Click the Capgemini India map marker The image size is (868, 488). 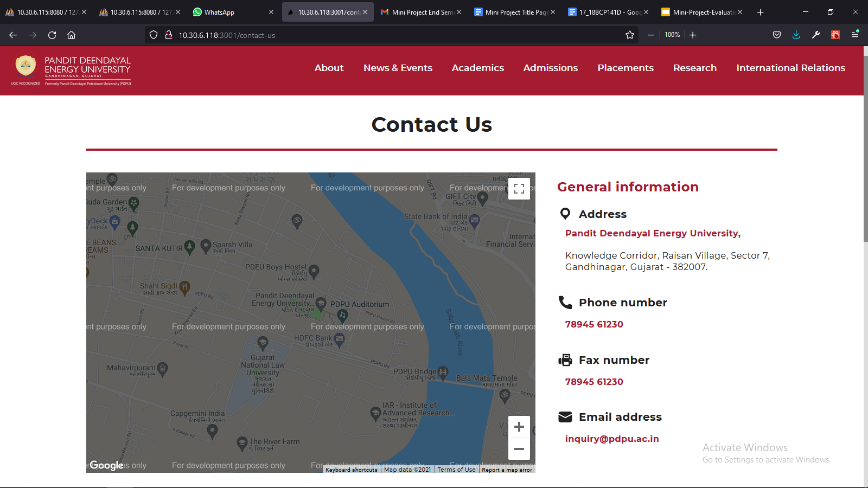[212, 431]
